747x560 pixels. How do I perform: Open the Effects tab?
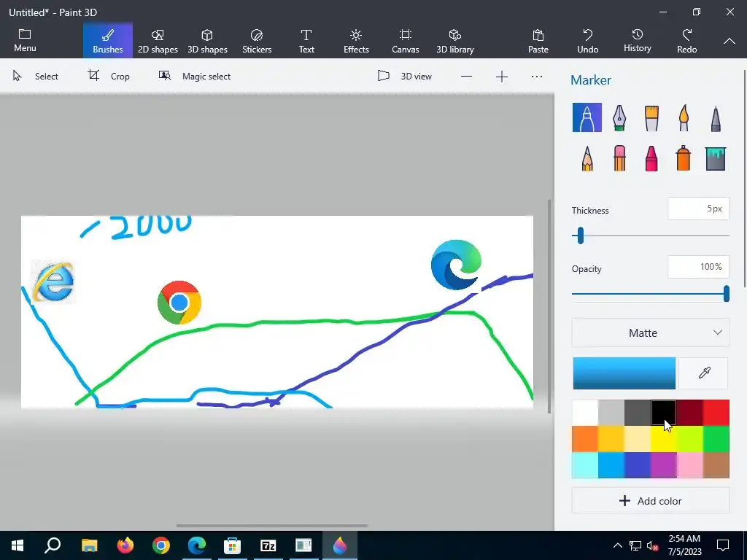[356, 41]
